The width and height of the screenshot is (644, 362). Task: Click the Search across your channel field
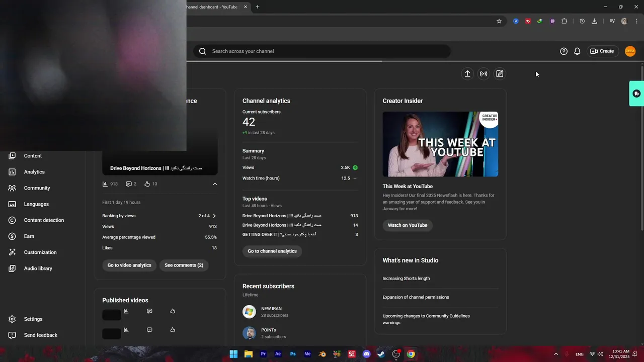click(x=322, y=51)
